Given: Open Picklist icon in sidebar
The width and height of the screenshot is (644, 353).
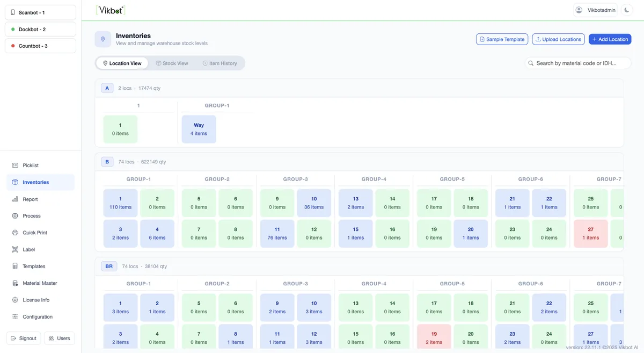Looking at the screenshot, I should pyautogui.click(x=15, y=165).
